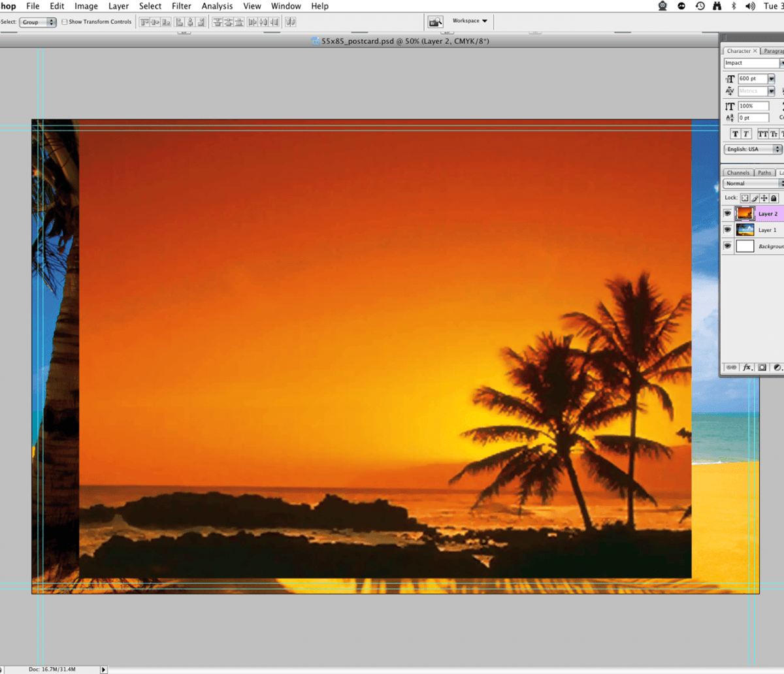The width and height of the screenshot is (784, 674).
Task: Enable Lock image pixels brush icon
Action: 755,198
